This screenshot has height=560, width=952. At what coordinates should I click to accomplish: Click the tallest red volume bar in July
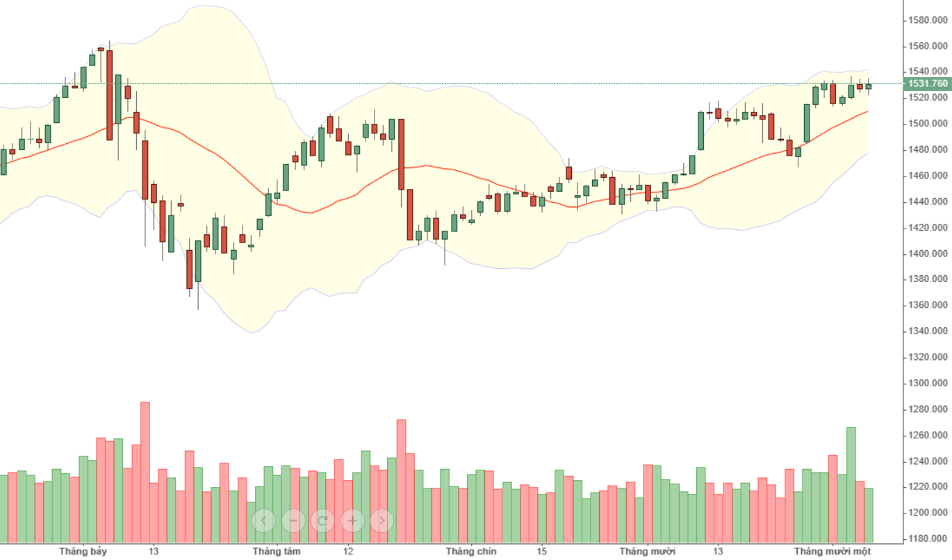(145, 472)
